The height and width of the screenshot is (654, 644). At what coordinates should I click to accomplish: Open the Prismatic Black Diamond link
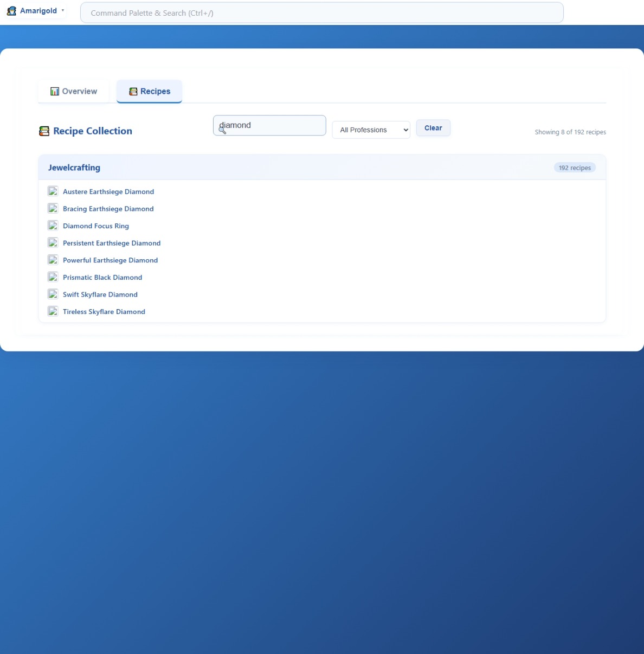coord(102,277)
